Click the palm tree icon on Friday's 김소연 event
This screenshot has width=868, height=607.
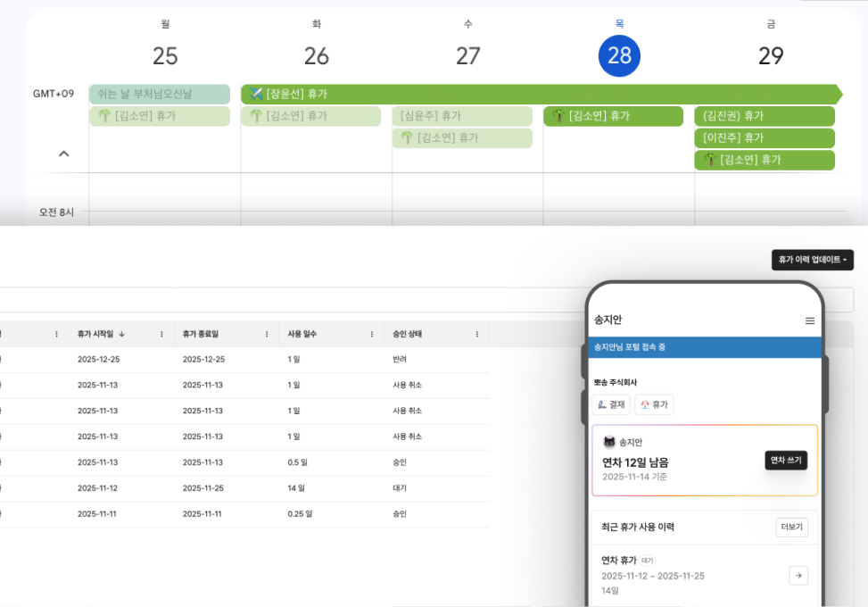[710, 160]
